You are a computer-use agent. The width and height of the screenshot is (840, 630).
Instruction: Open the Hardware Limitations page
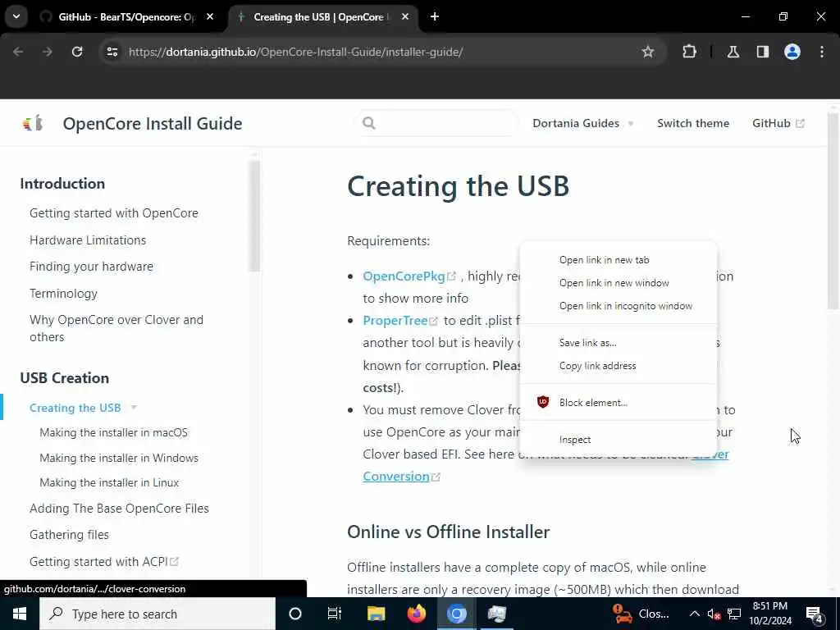pyautogui.click(x=87, y=240)
